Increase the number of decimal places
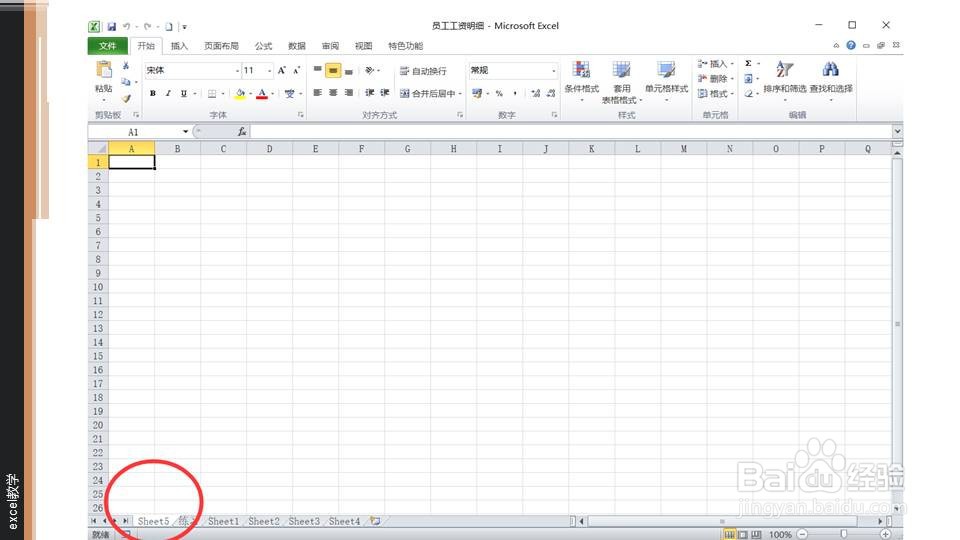 click(x=536, y=94)
